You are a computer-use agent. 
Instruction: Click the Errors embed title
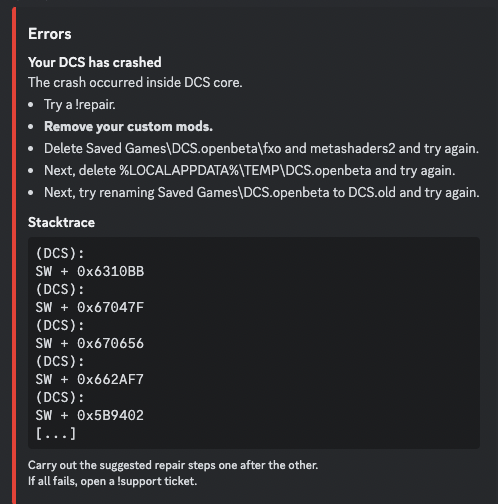[50, 34]
